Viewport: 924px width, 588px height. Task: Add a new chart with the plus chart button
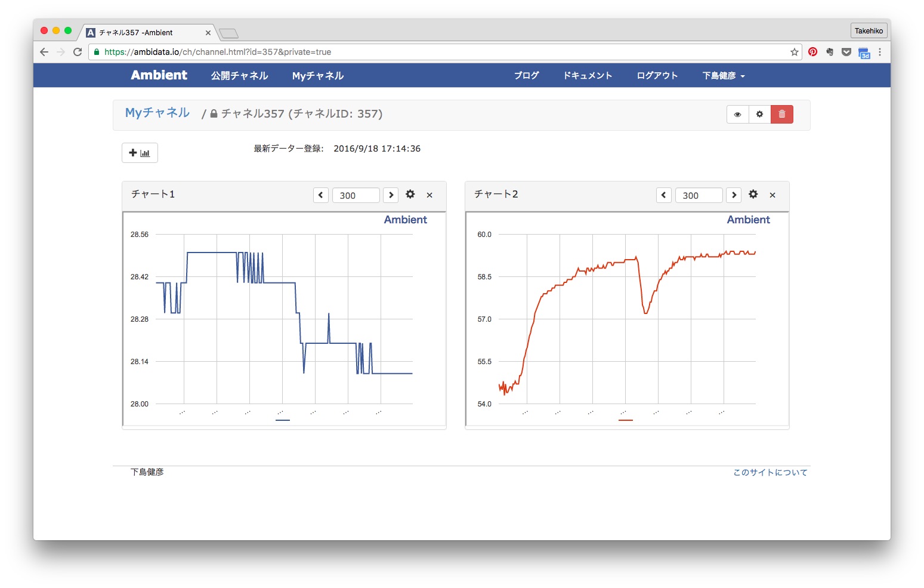coord(140,153)
